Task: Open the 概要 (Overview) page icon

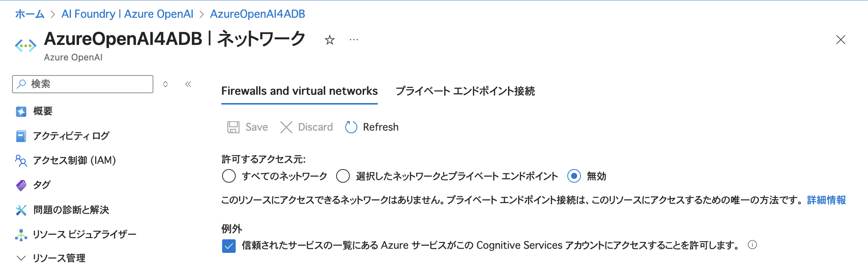Action: 21,111
